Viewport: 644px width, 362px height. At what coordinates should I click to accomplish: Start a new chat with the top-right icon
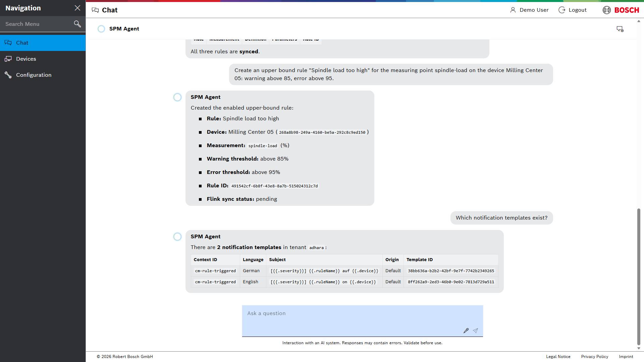(x=620, y=29)
